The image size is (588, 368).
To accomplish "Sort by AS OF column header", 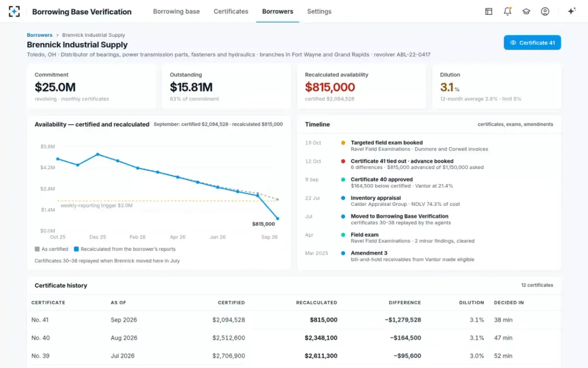I will [x=118, y=303].
